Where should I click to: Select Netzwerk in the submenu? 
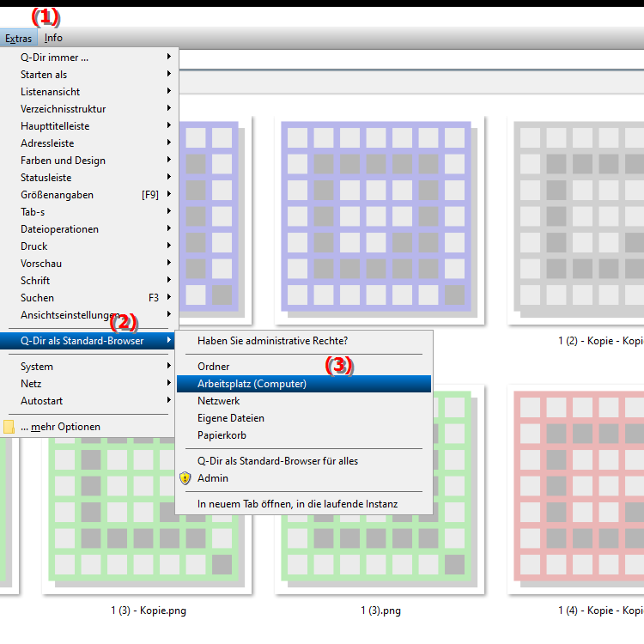[x=304, y=401]
